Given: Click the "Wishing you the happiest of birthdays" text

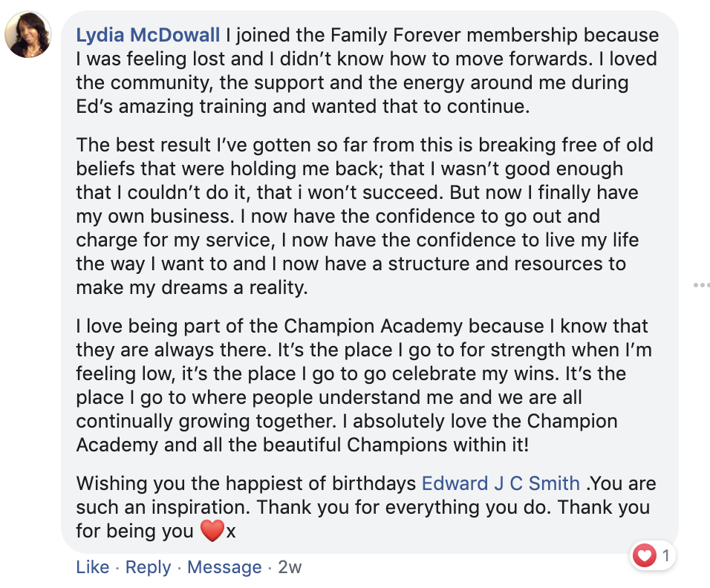Looking at the screenshot, I should [246, 483].
